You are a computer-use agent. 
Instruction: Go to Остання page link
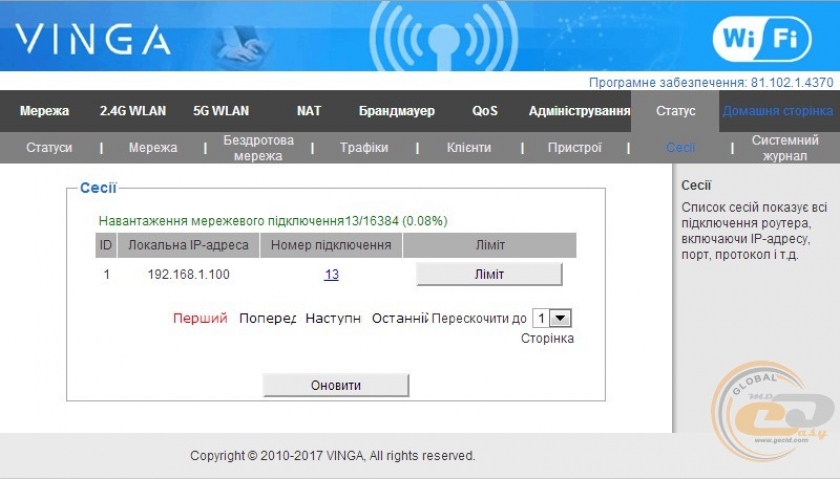[400, 318]
